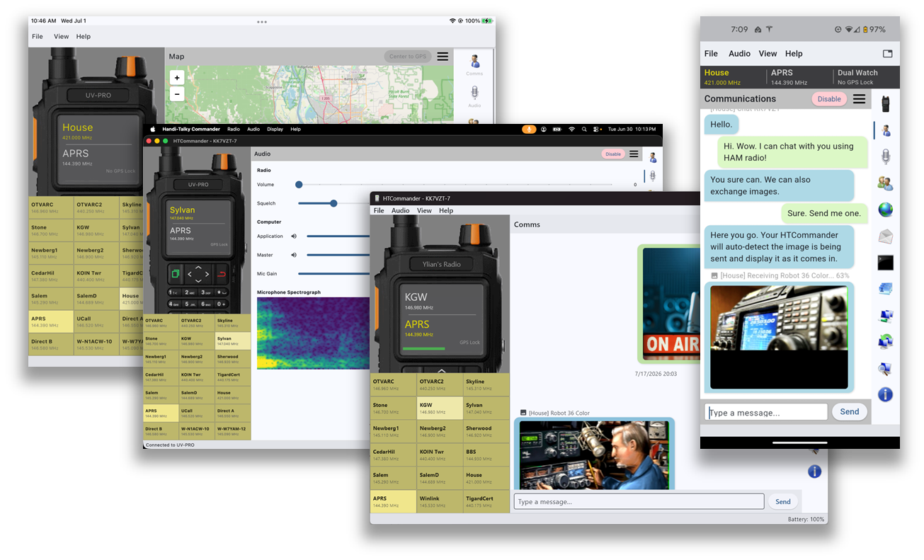Click the House 421.000 MHz status in Android header
This screenshot has width=924, height=560.
(723, 76)
